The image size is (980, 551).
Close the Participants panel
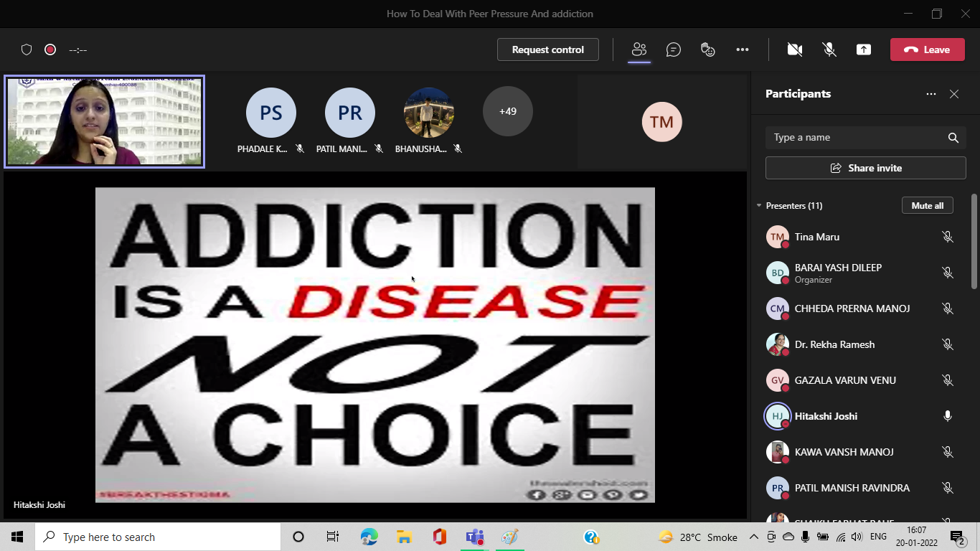click(954, 94)
